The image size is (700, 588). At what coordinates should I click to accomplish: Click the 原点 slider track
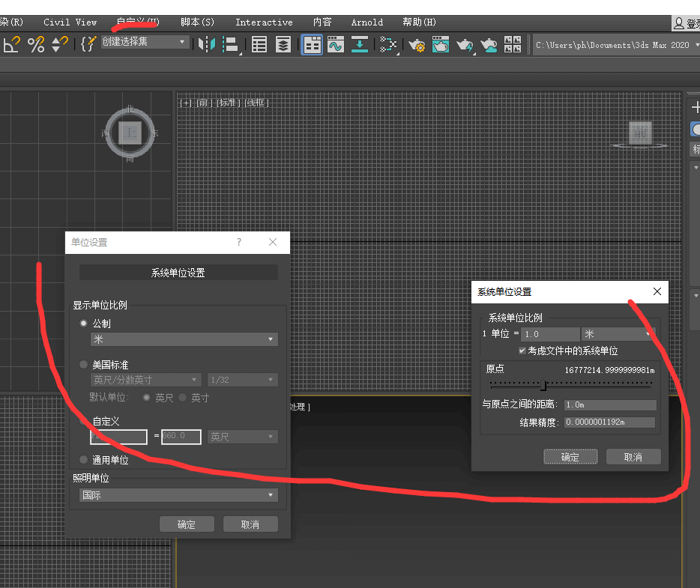570,385
